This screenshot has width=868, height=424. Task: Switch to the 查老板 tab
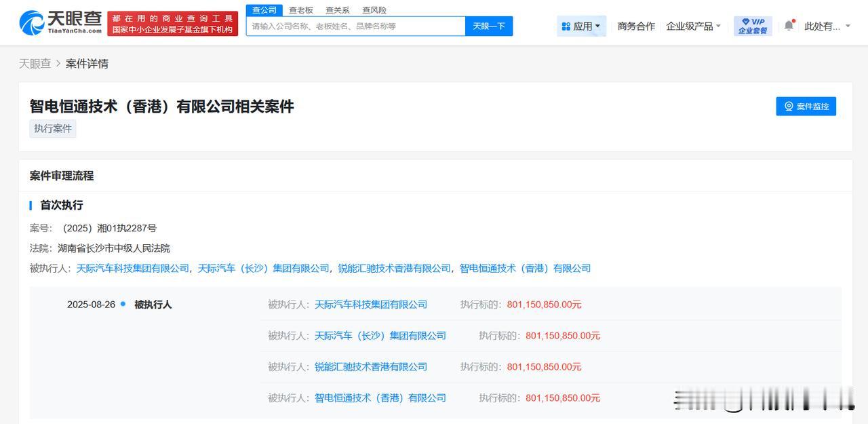coord(300,10)
